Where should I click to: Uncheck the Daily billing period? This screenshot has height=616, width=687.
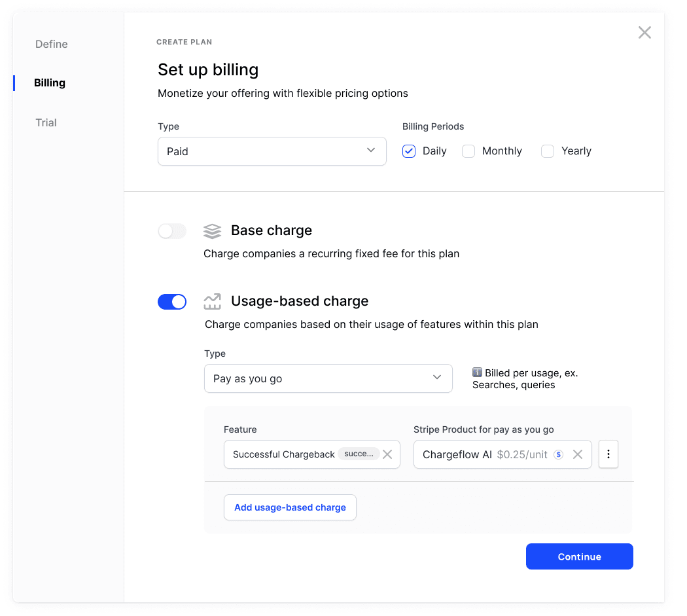[x=409, y=151]
